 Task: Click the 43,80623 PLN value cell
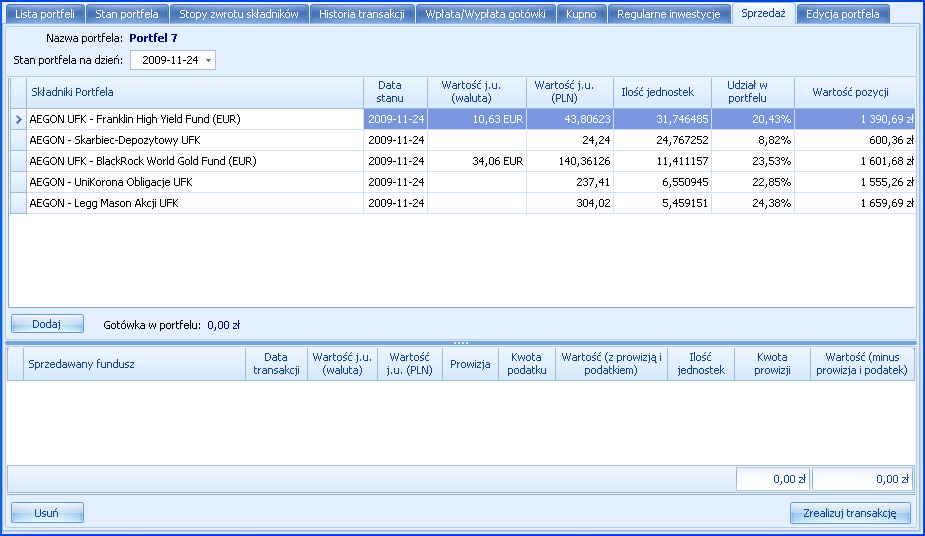click(570, 119)
